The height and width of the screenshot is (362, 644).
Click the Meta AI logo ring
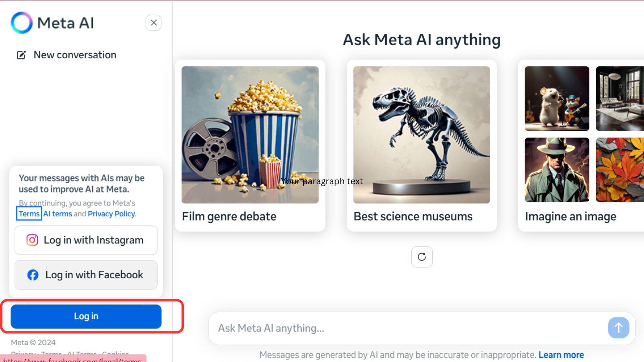click(x=21, y=23)
